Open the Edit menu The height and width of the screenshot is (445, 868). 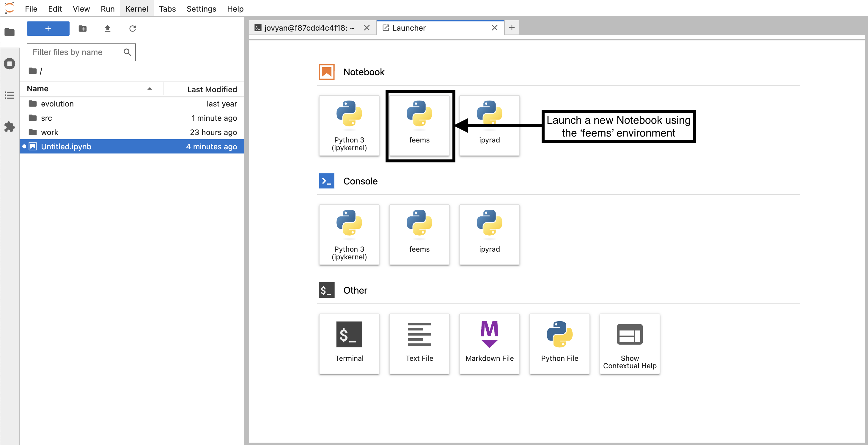click(55, 9)
